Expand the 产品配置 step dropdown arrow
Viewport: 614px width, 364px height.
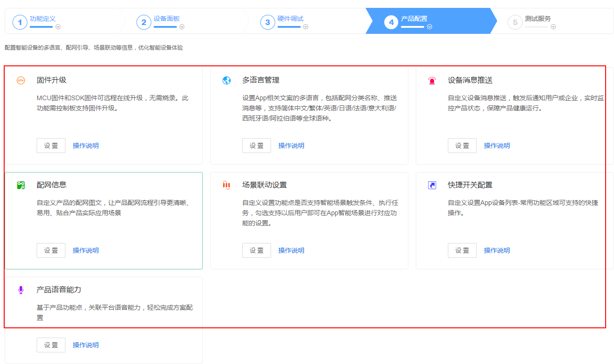pyautogui.click(x=430, y=27)
